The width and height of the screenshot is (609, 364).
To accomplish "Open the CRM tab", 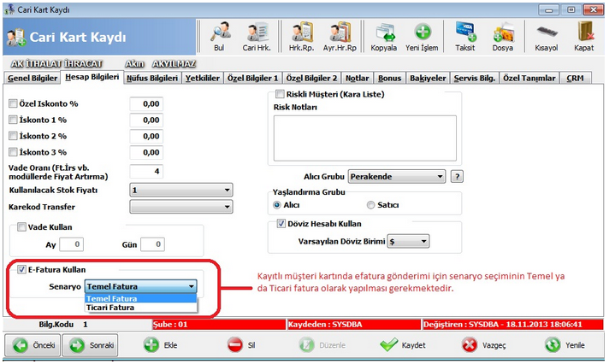I will (x=575, y=78).
